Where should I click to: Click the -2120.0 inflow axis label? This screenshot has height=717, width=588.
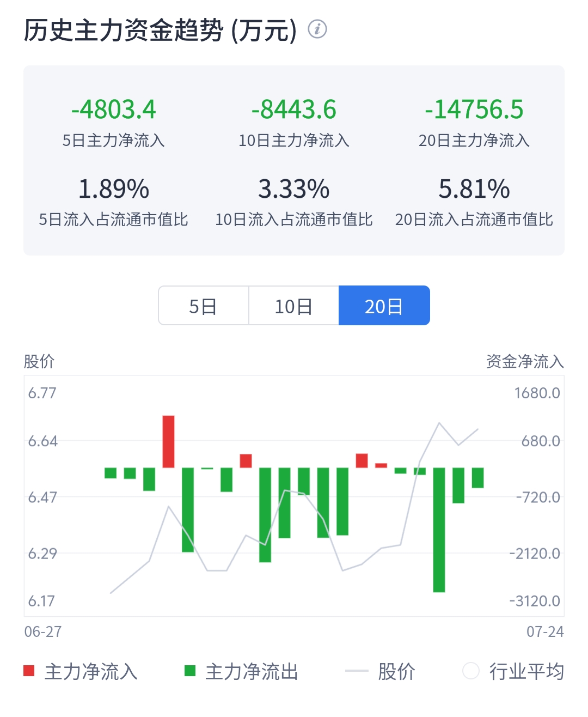pyautogui.click(x=535, y=554)
